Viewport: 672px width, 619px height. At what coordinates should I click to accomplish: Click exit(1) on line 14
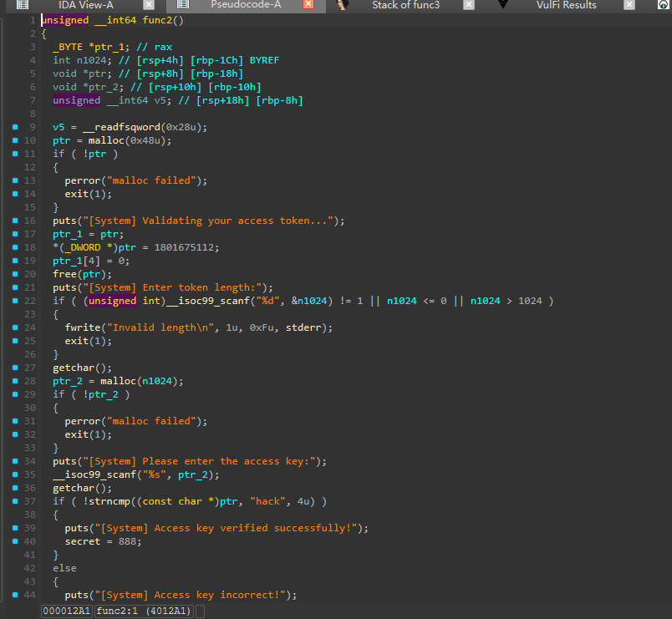pos(89,194)
